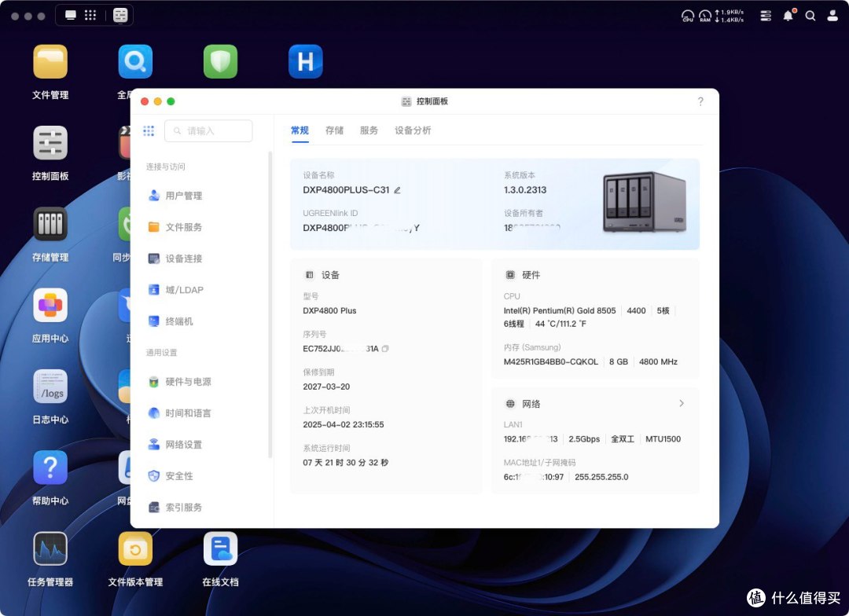Screen dimensions: 849x616
Task: Click system version 1.3.0.2313
Action: tap(524, 190)
